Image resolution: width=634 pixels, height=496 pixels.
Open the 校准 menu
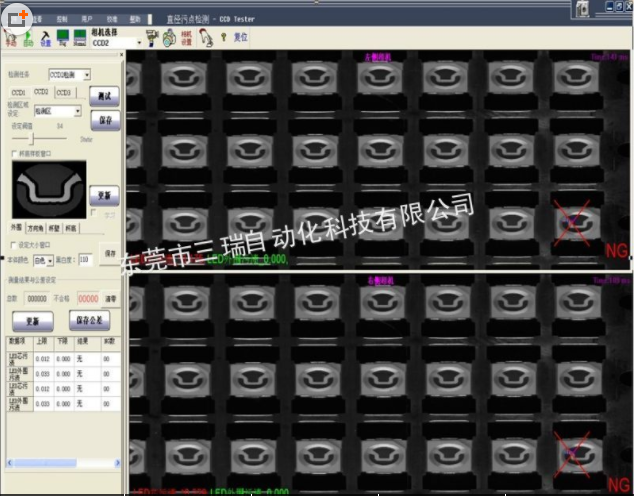112,19
